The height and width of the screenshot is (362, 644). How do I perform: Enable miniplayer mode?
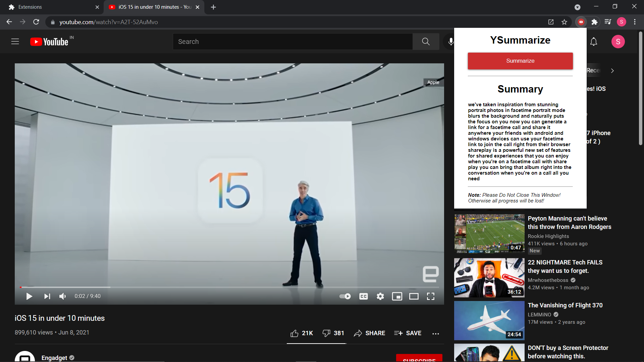(397, 296)
